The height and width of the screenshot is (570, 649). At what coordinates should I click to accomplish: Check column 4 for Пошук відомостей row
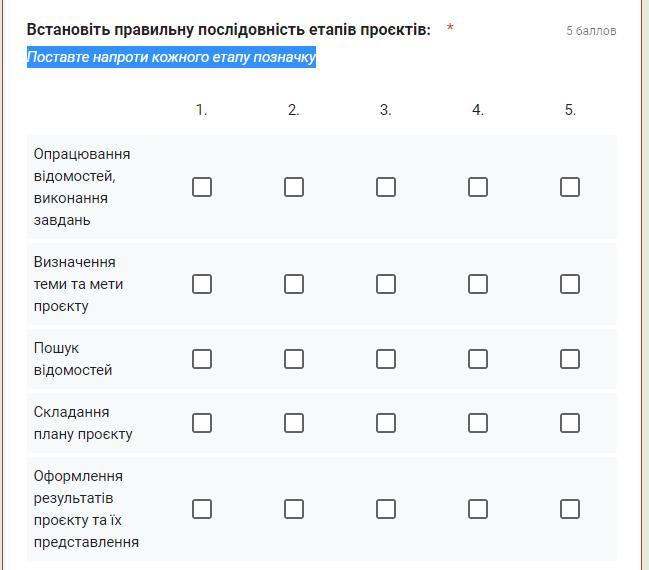[478, 359]
